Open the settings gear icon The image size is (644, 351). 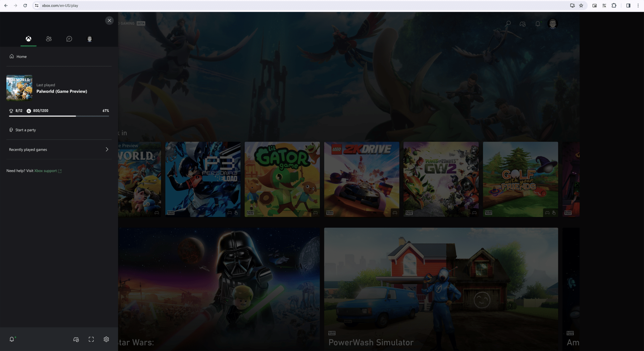click(x=106, y=339)
